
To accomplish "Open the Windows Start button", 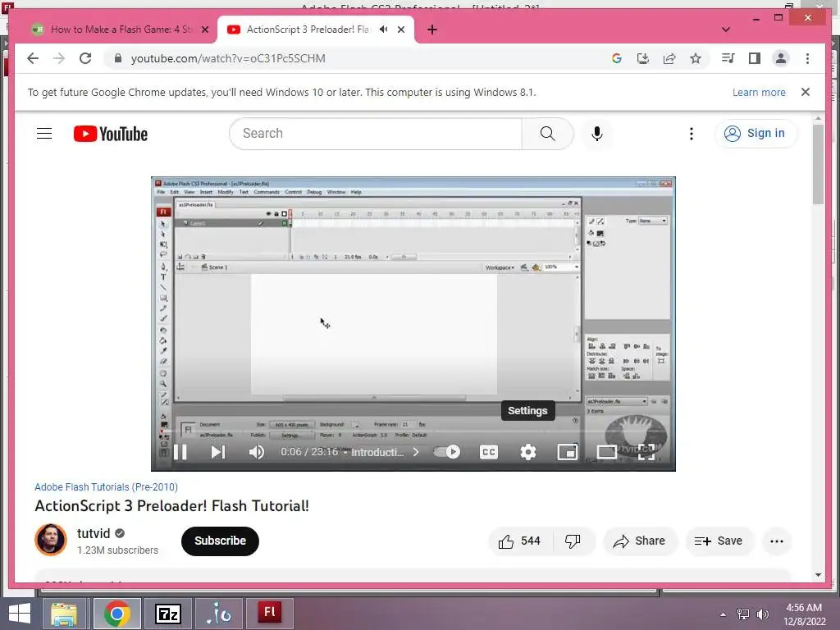I will 20,614.
